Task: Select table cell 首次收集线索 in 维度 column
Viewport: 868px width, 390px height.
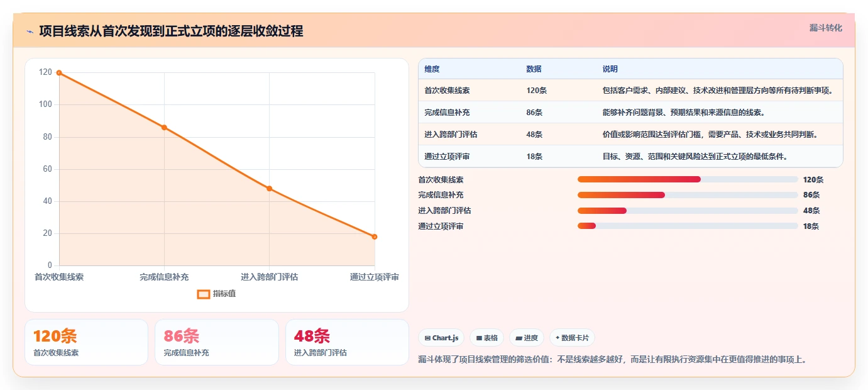Action: 447,91
